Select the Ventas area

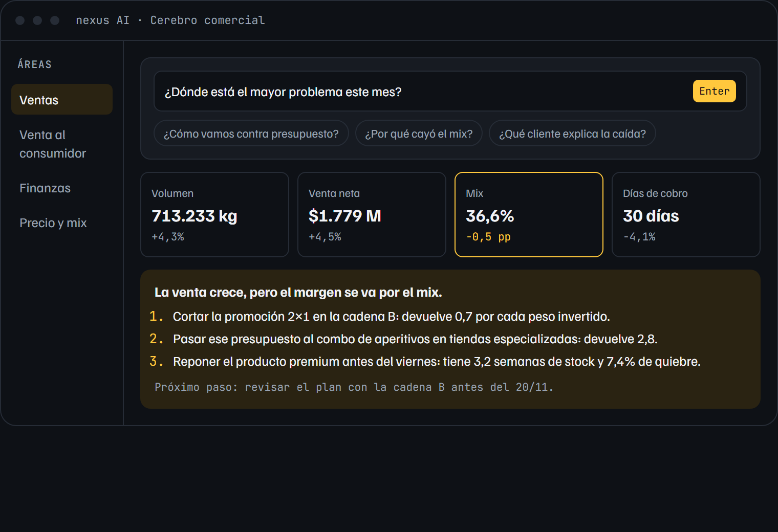coord(62,99)
